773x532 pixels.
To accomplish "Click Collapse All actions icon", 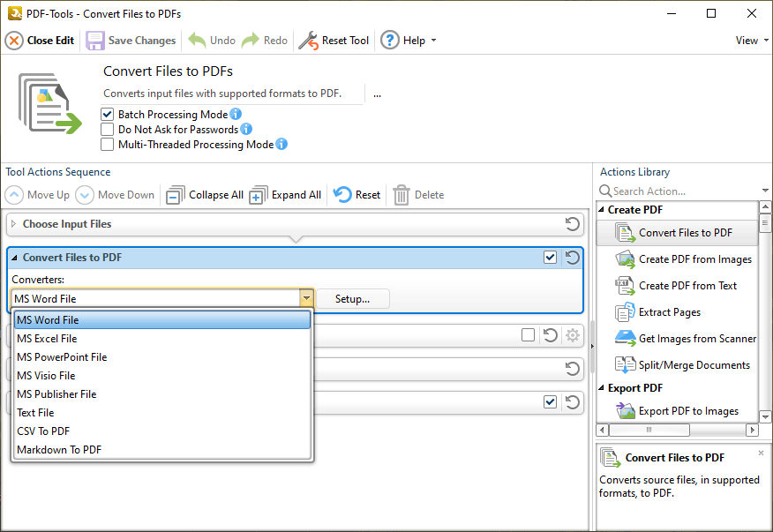I will point(176,195).
